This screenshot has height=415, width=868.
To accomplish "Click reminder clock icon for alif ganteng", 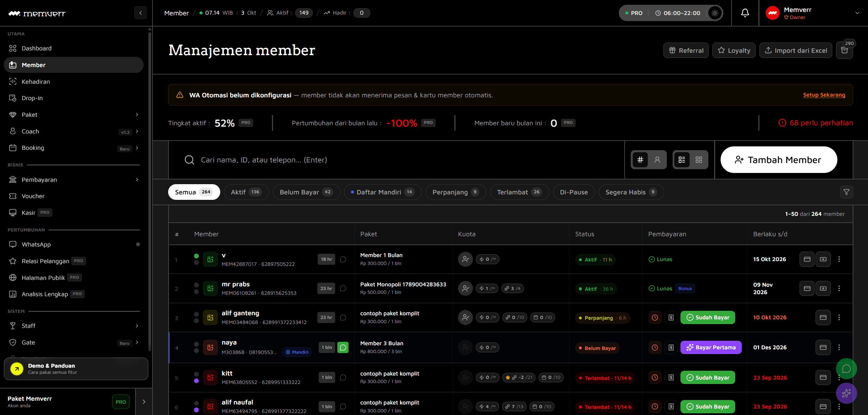I will pos(655,318).
